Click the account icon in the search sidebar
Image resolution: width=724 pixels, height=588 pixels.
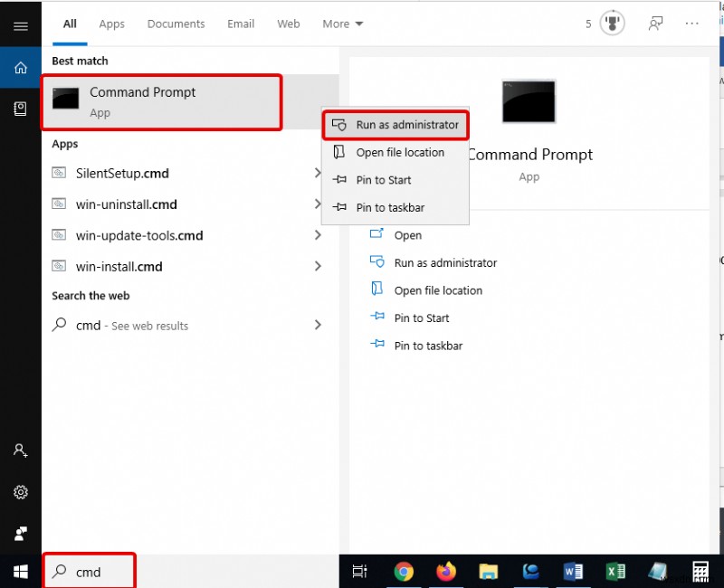pos(20,450)
